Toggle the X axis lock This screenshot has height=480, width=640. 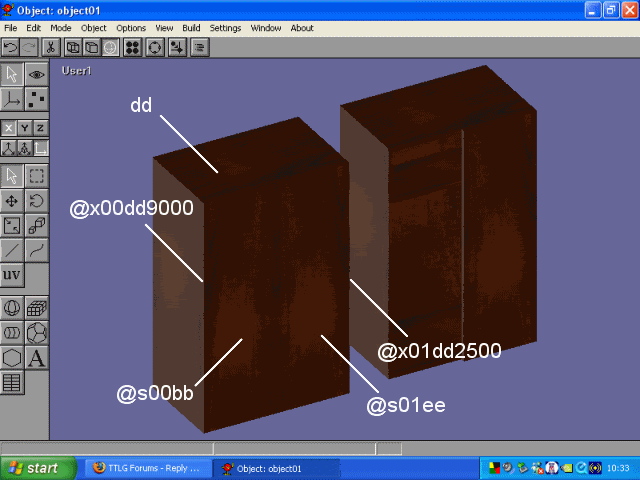(9, 128)
